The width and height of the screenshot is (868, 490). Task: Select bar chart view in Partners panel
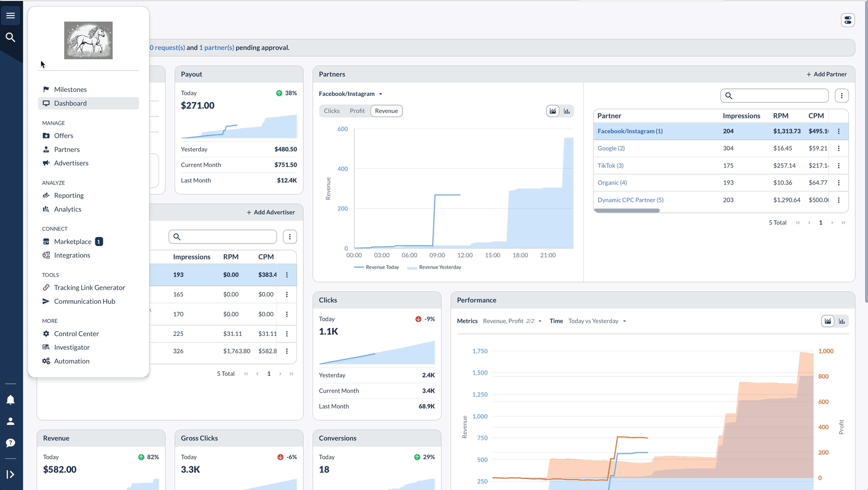pyautogui.click(x=567, y=111)
